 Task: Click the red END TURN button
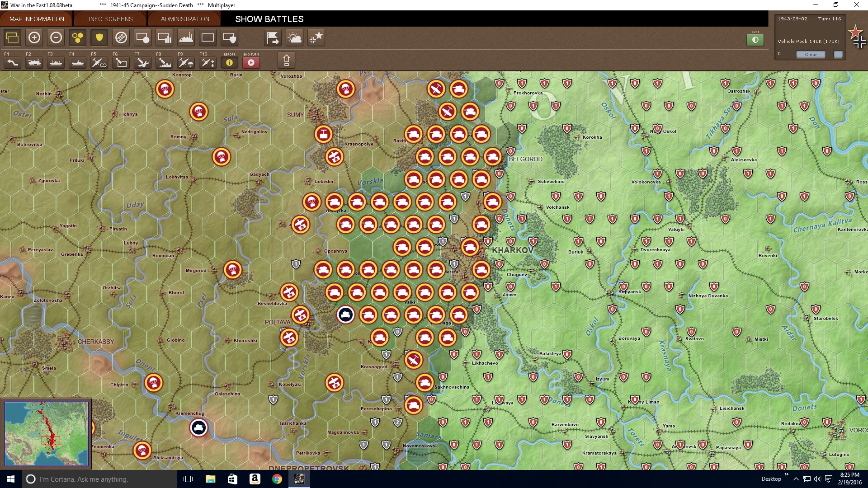tap(251, 62)
